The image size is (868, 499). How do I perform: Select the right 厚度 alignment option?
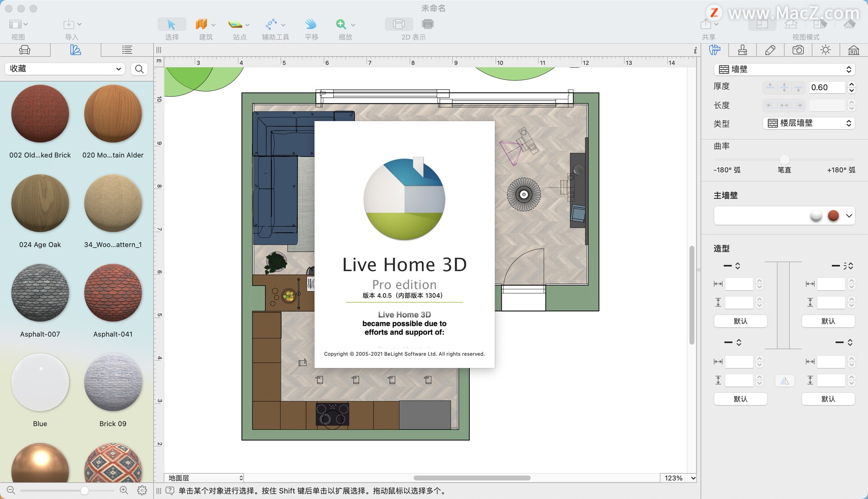799,87
